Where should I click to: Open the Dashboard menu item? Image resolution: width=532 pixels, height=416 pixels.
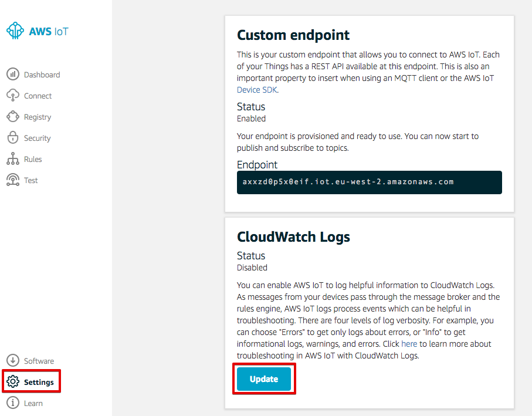pos(42,75)
